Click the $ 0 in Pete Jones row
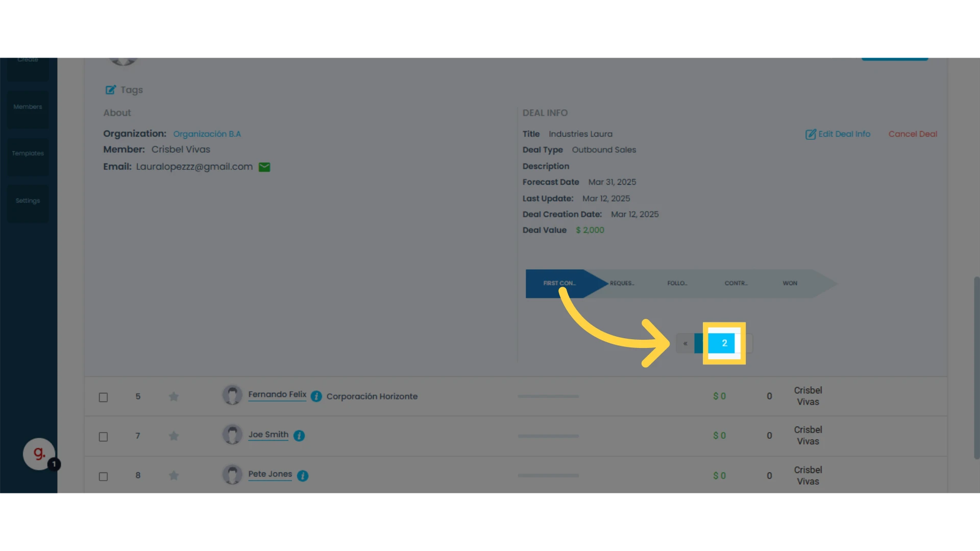The width and height of the screenshot is (980, 551). point(719,475)
